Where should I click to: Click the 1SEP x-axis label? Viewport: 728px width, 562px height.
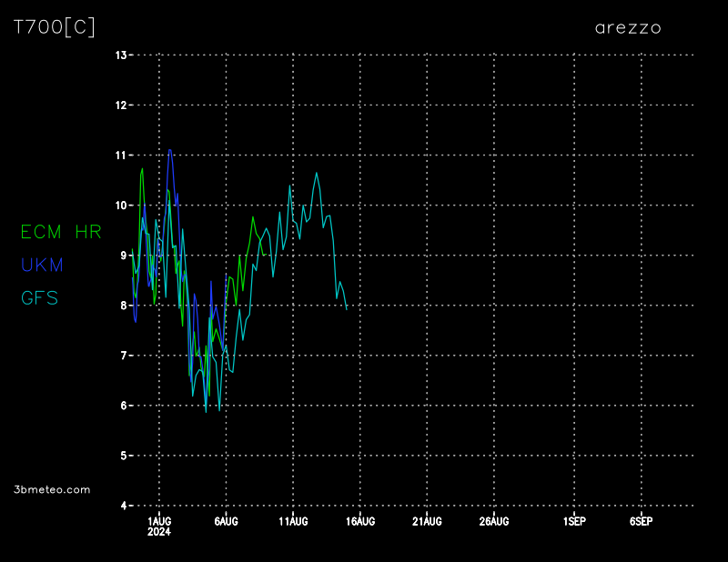click(574, 521)
